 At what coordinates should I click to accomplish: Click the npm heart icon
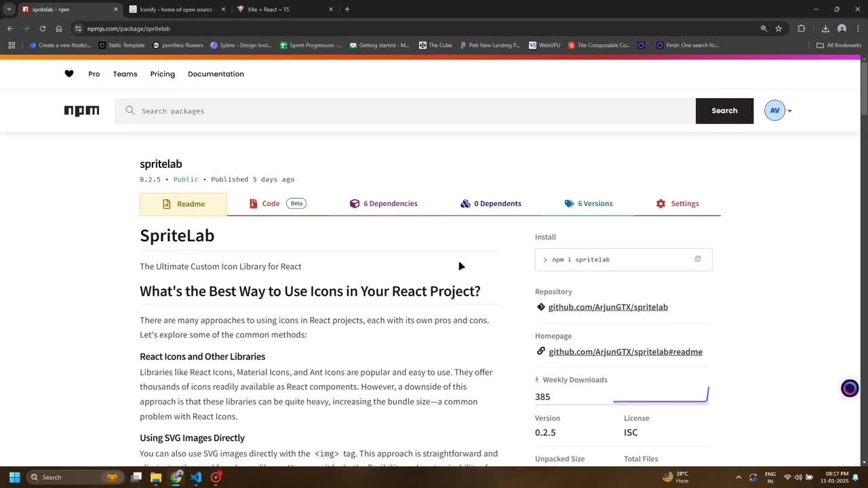click(69, 74)
